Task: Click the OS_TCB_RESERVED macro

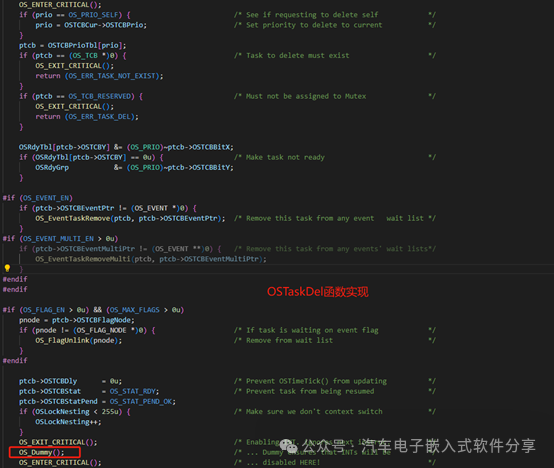Action: click(x=99, y=96)
